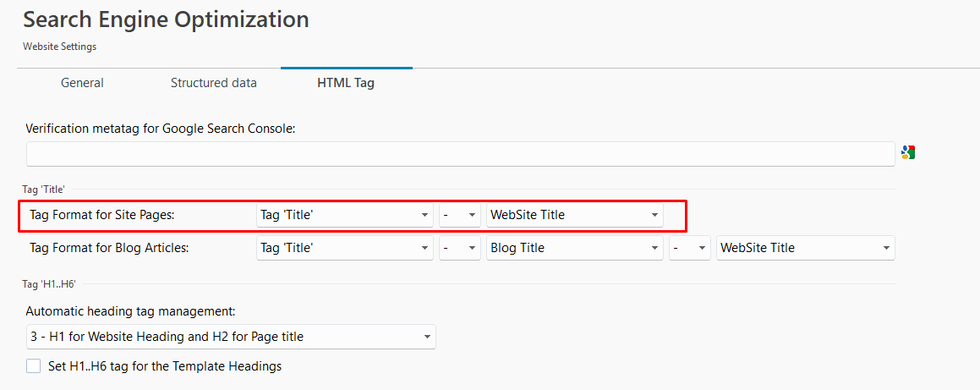
Task: Switch to the General tab
Action: 83,83
